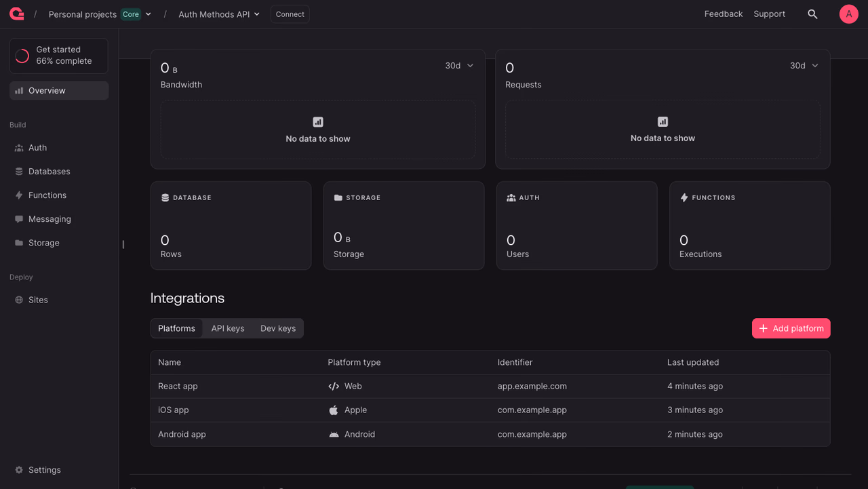This screenshot has height=489, width=868.
Task: Click the Integrations heading
Action: [x=187, y=298]
